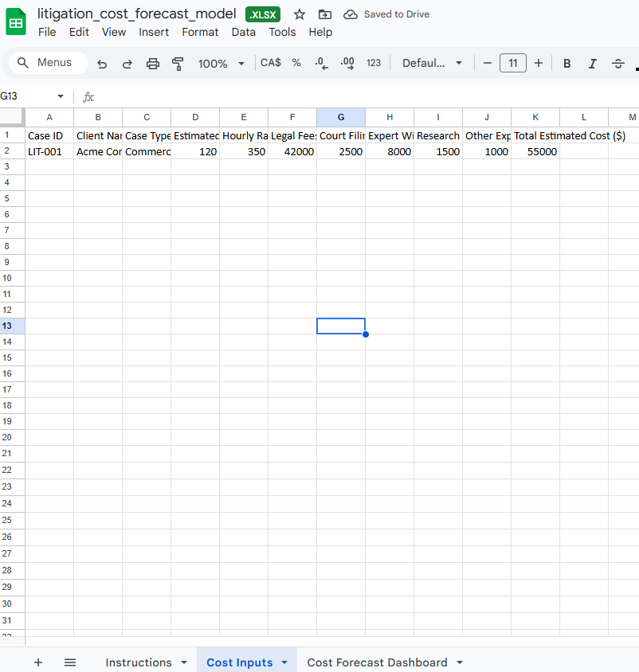The width and height of the screenshot is (639, 672).
Task: Toggle italic formatting
Action: (592, 64)
